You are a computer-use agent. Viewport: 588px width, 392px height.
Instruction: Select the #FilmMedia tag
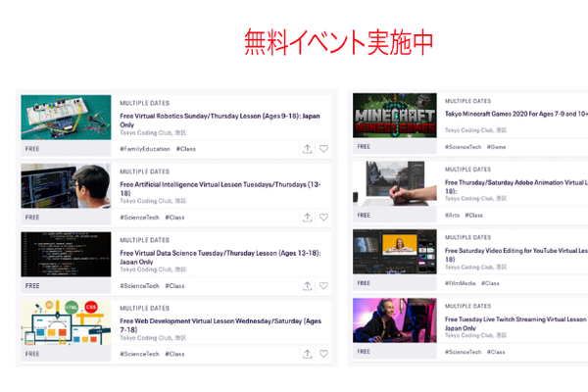(461, 283)
